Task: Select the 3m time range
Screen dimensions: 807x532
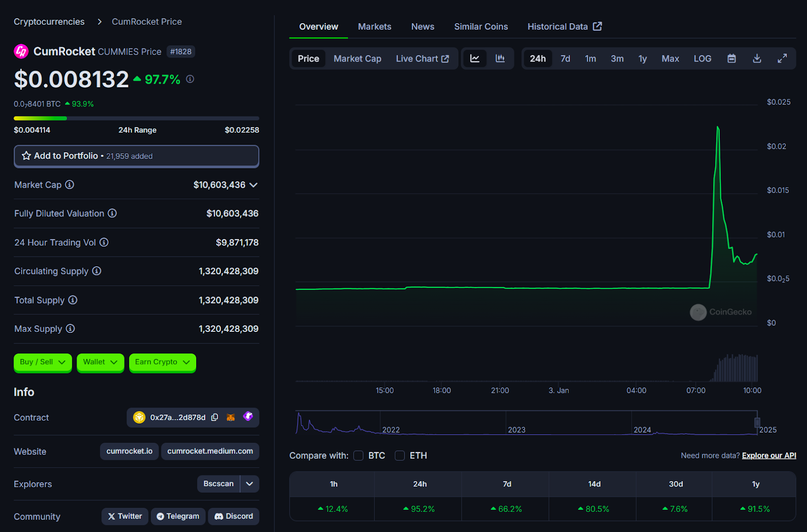Action: [617, 58]
